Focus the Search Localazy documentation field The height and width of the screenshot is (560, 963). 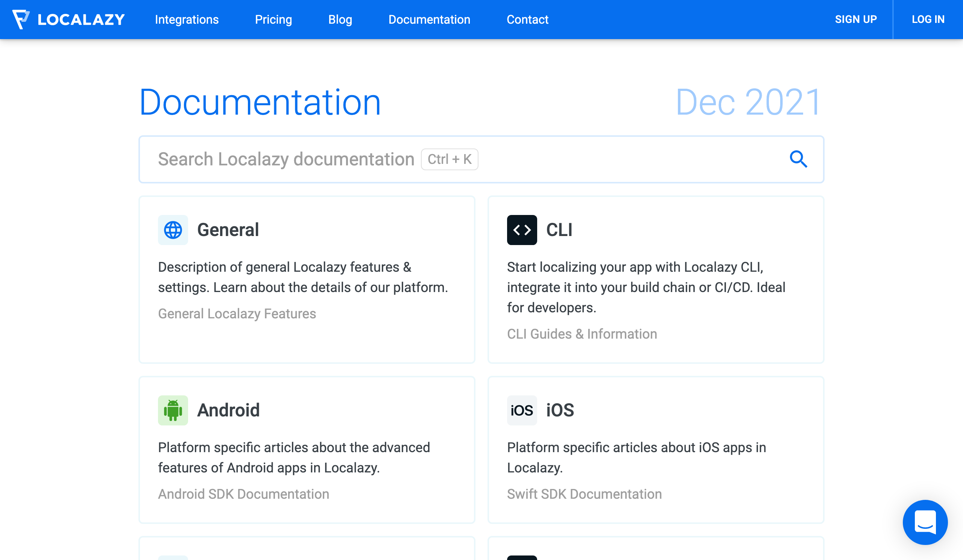[x=481, y=159]
